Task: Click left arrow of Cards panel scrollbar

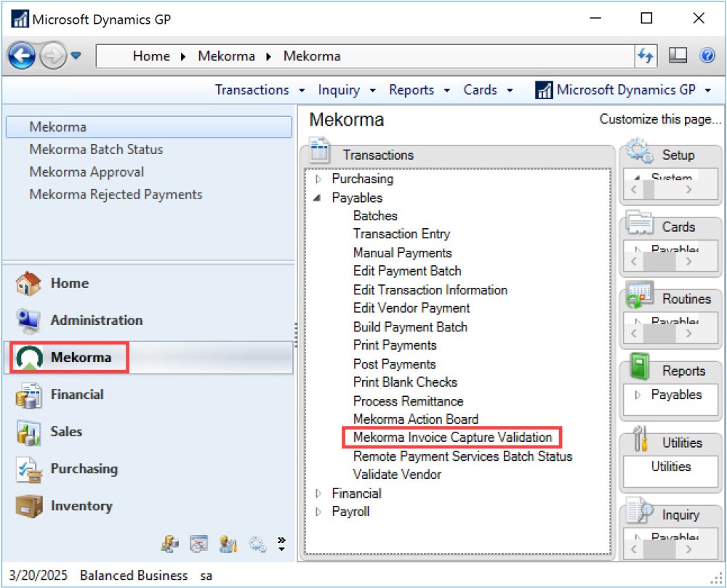Action: (634, 262)
